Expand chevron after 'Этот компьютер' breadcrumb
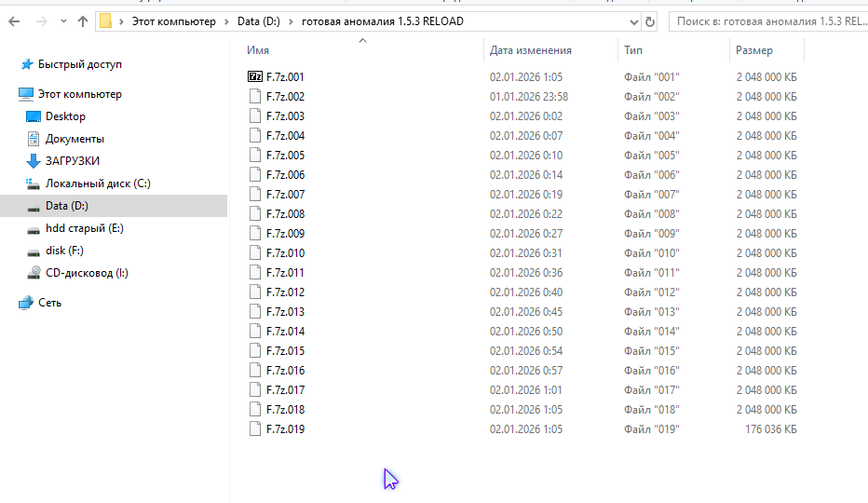Screen dimensions: 868x503 click(226, 21)
